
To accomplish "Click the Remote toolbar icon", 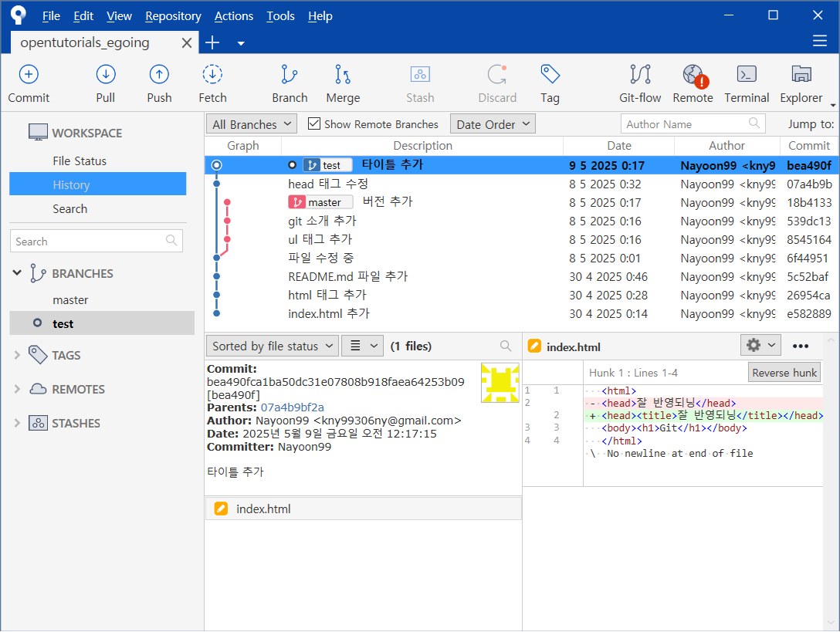I will (x=694, y=76).
